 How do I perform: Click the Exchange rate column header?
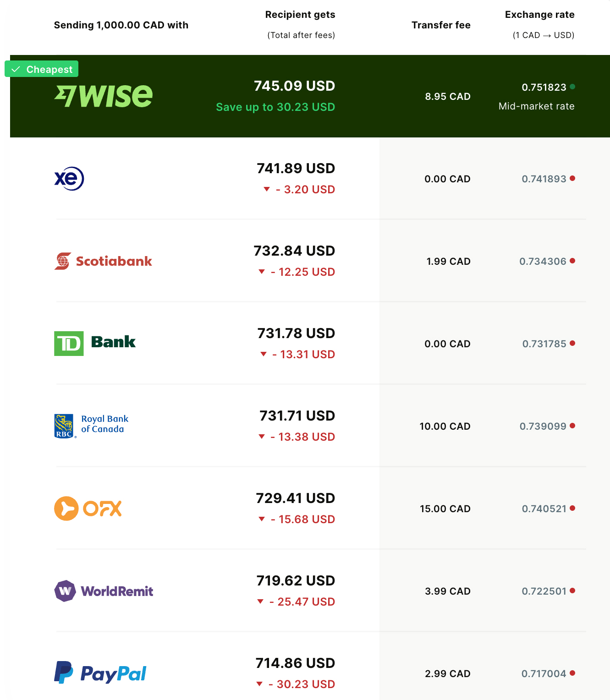tap(539, 15)
